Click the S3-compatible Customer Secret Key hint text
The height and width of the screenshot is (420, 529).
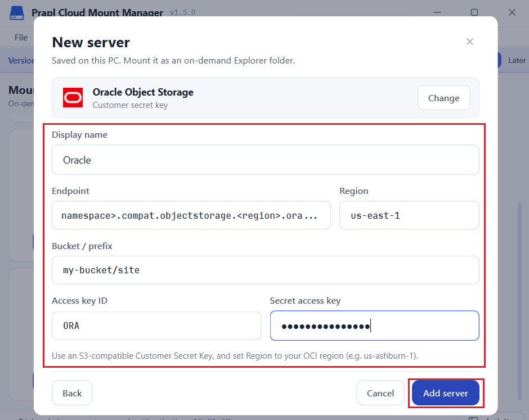235,355
